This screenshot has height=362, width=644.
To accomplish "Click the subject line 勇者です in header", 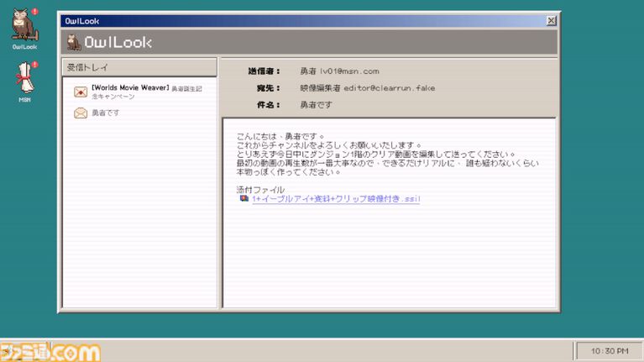I will (316, 105).
